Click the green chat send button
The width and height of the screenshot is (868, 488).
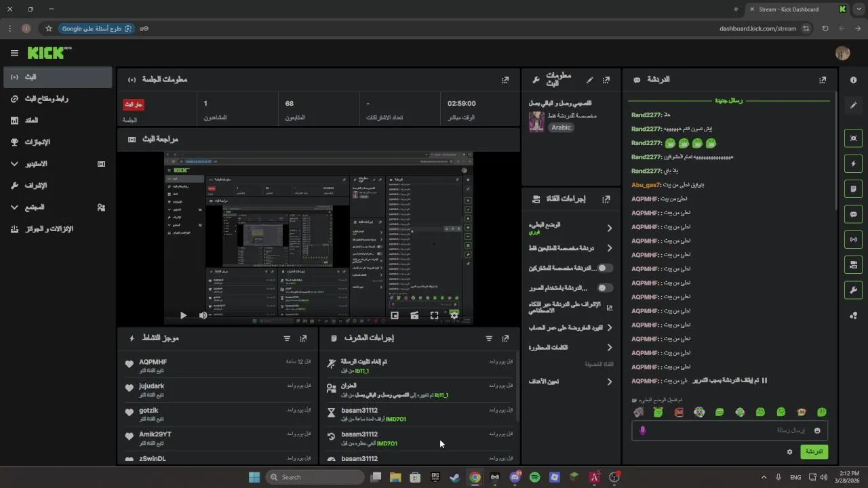[x=814, y=452]
